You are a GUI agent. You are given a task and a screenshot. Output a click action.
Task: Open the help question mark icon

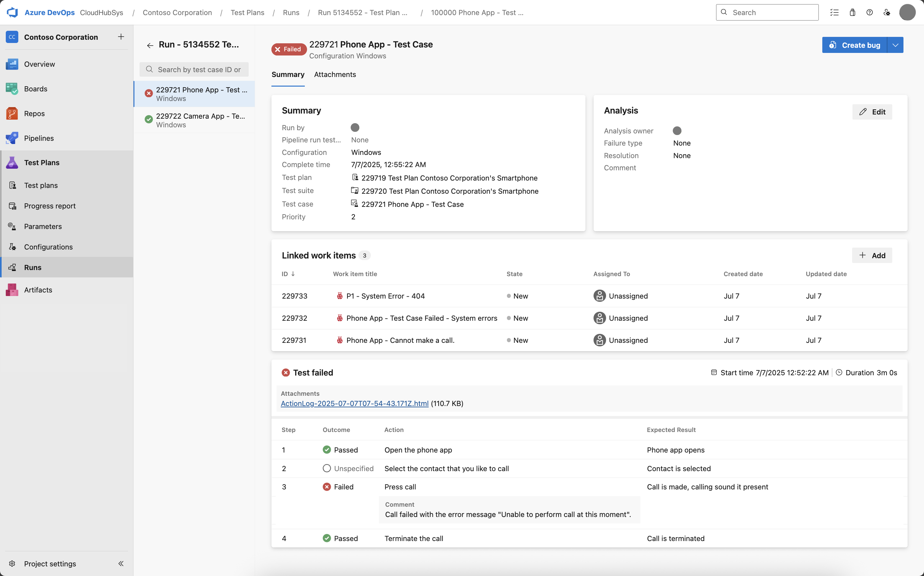[x=869, y=12]
